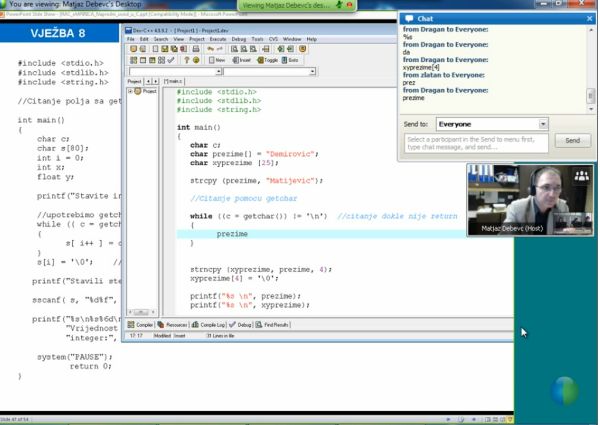
Task: Click the Add to project icon
Action: click(x=281, y=49)
